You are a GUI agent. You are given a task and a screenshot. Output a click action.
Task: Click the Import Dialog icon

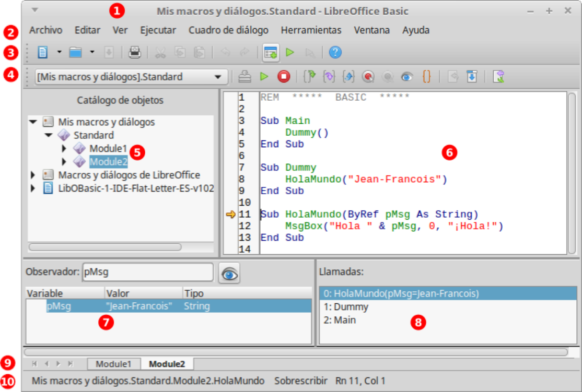coord(498,77)
